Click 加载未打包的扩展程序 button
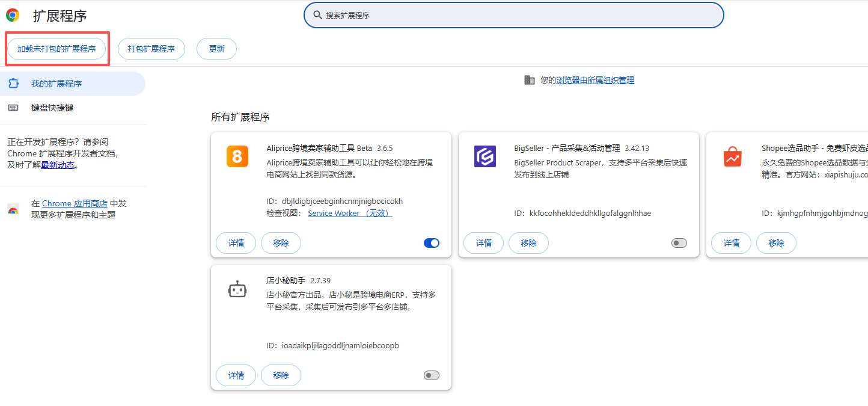 click(x=57, y=49)
